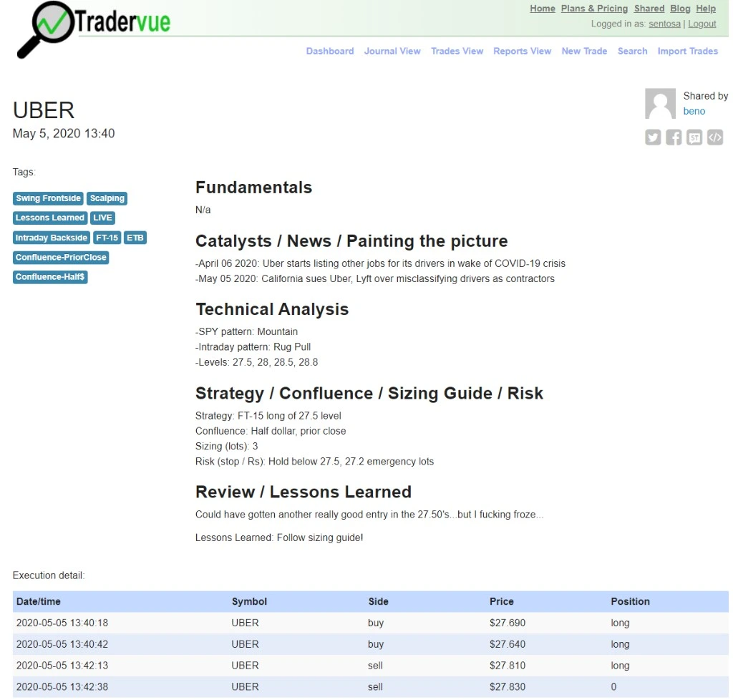Click the $27.640 price cell
This screenshot has width=733, height=700.
pos(508,644)
